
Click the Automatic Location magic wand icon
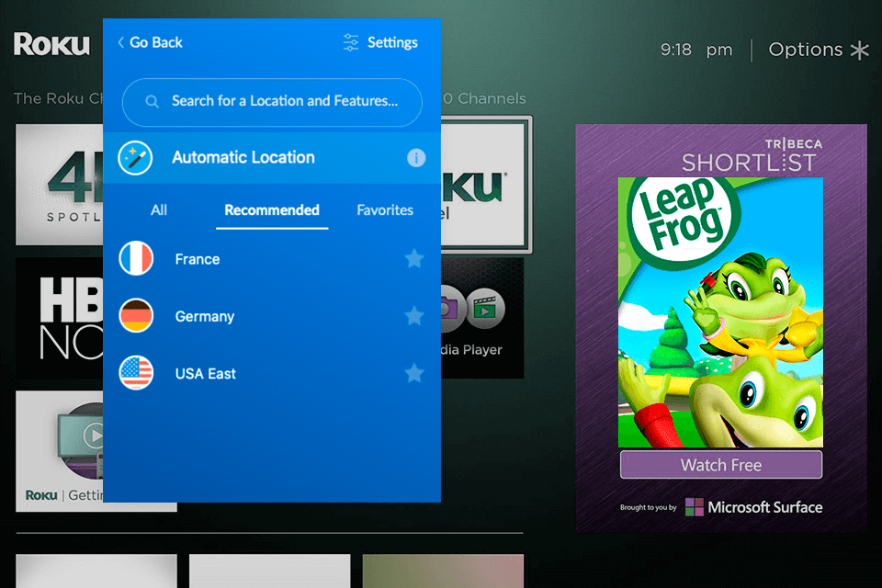[136, 158]
